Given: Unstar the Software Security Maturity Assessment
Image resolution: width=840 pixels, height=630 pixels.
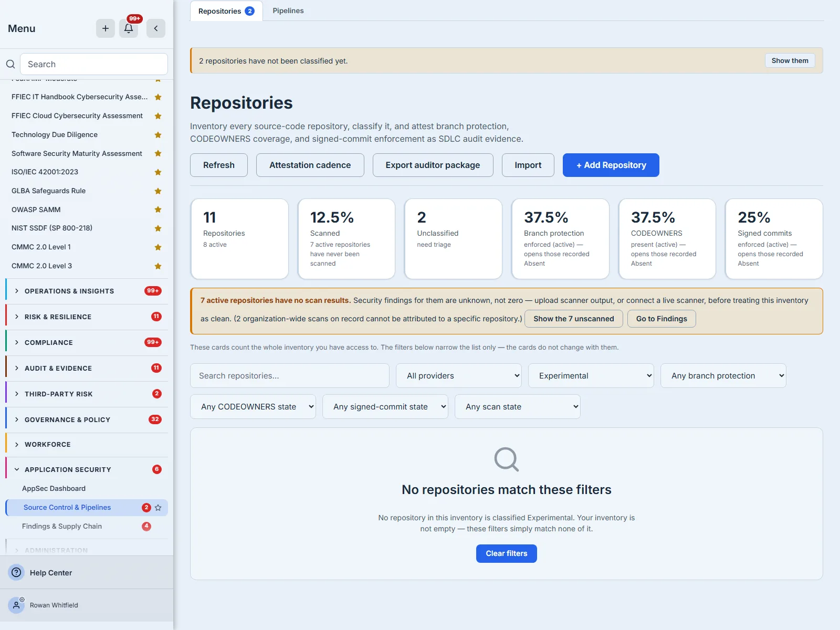Looking at the screenshot, I should (158, 153).
